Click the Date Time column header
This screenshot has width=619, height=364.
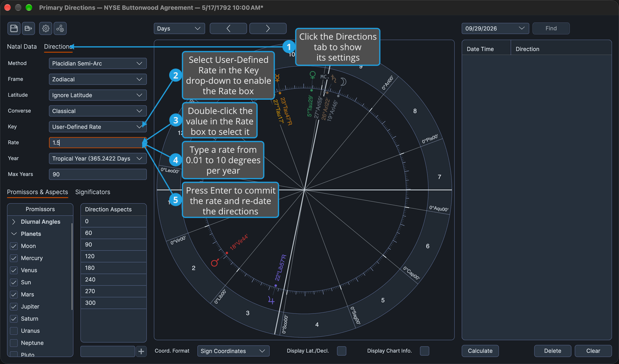pyautogui.click(x=486, y=49)
